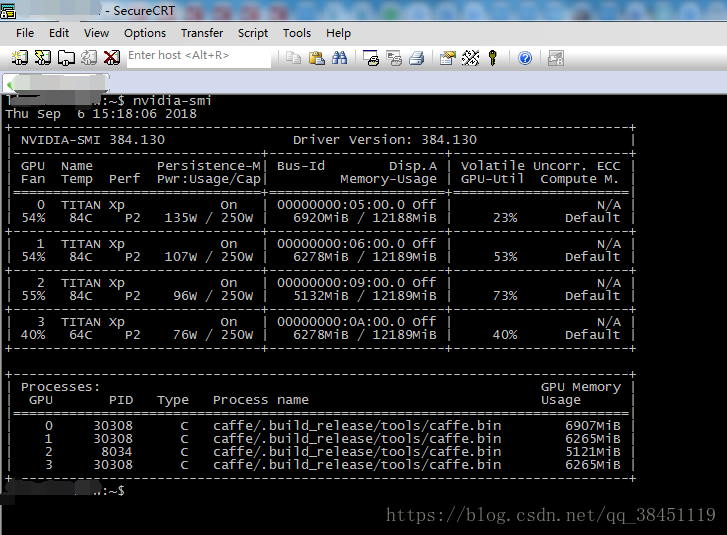The width and height of the screenshot is (727, 535).
Task: Click the Processes: heading text
Action: point(61,387)
